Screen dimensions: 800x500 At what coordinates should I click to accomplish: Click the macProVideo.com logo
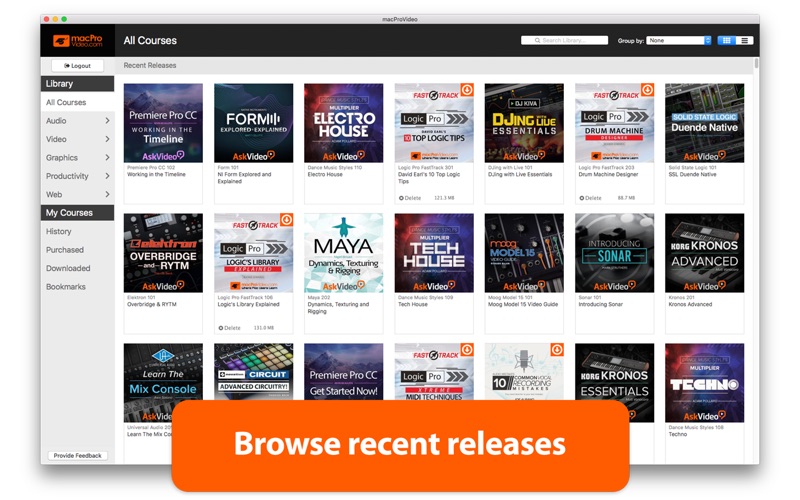pos(78,40)
